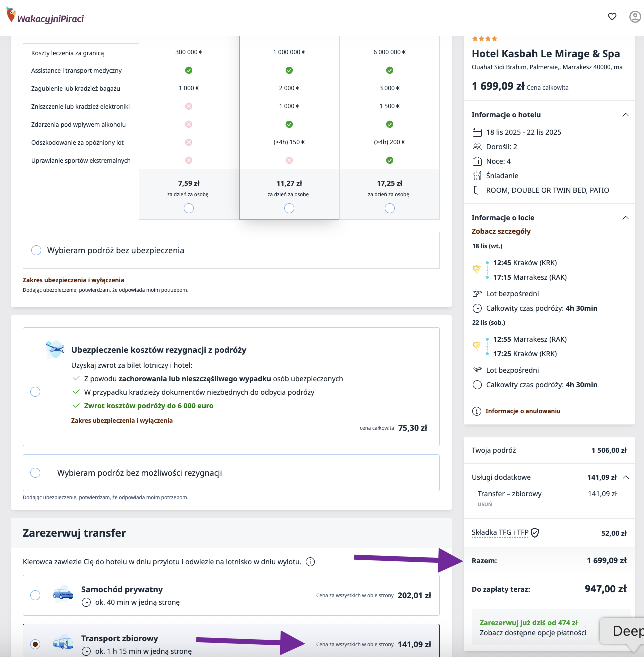Image resolution: width=644 pixels, height=657 pixels.
Task: Collapse Informacje o hotelu section
Action: pos(625,115)
